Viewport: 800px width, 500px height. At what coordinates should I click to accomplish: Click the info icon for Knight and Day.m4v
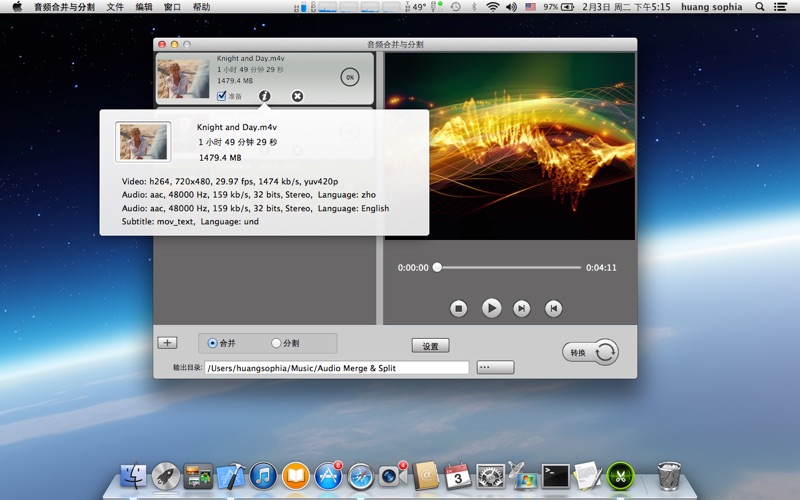[264, 96]
